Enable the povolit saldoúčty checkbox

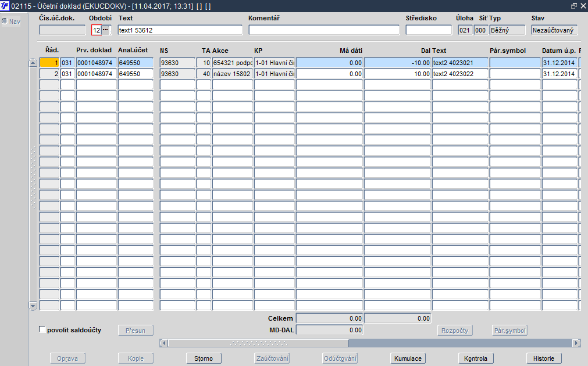(x=42, y=329)
